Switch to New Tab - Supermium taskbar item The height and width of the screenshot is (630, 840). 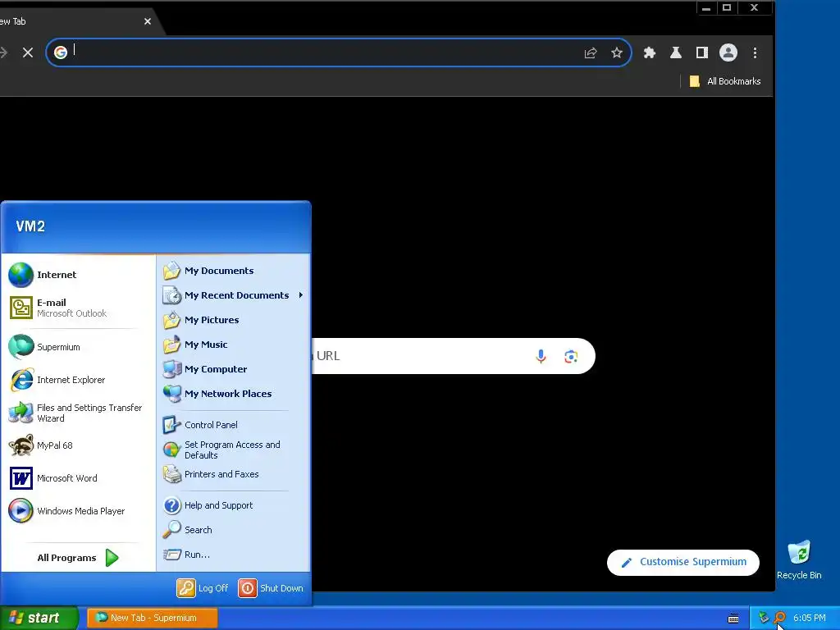(152, 618)
